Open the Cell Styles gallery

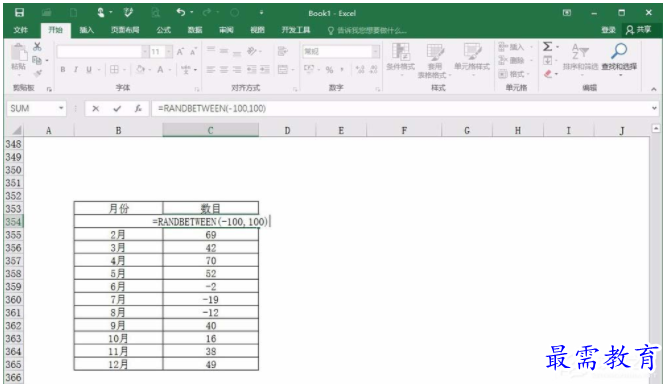[x=472, y=60]
